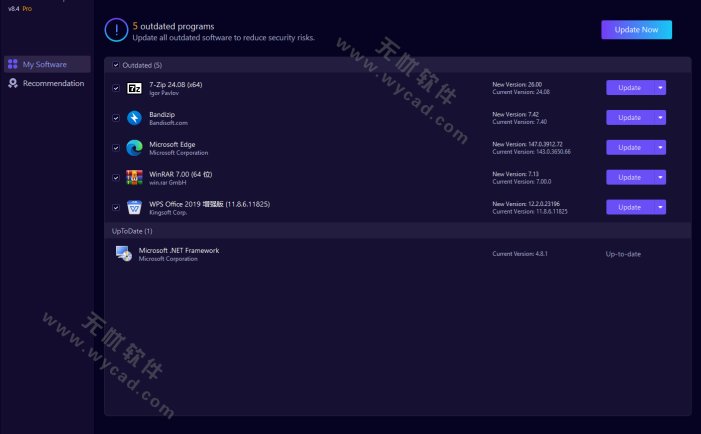The width and height of the screenshot is (701, 434).
Task: Uncheck the WPS Office 2019 checkbox
Action: pyautogui.click(x=116, y=207)
